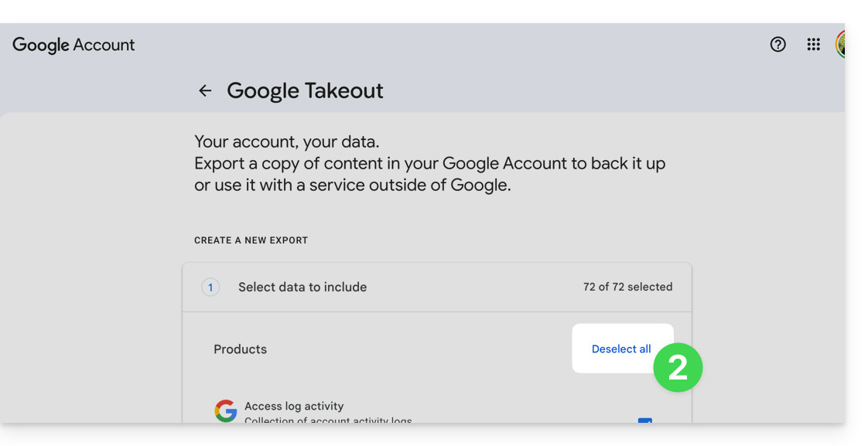Click the Google Takeout page heading
The height and width of the screenshot is (446, 868).
(x=305, y=91)
